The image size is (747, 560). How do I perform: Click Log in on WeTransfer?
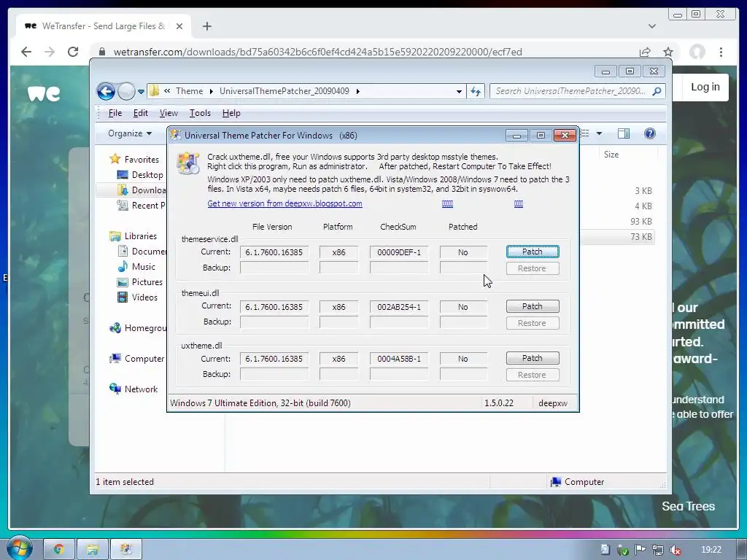point(705,87)
